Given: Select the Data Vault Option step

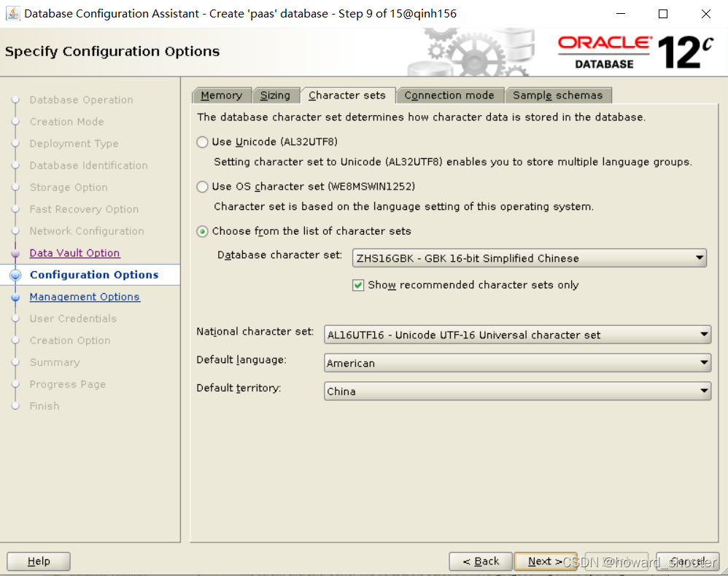Looking at the screenshot, I should click(75, 253).
